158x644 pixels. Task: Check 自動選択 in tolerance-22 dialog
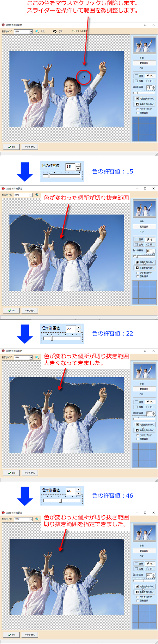coord(137,439)
